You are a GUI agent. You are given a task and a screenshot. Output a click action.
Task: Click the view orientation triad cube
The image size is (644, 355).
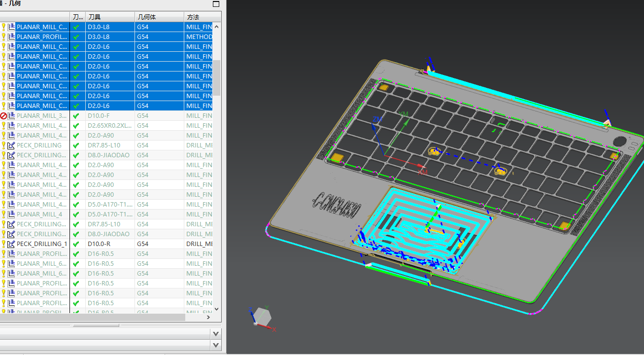click(261, 316)
